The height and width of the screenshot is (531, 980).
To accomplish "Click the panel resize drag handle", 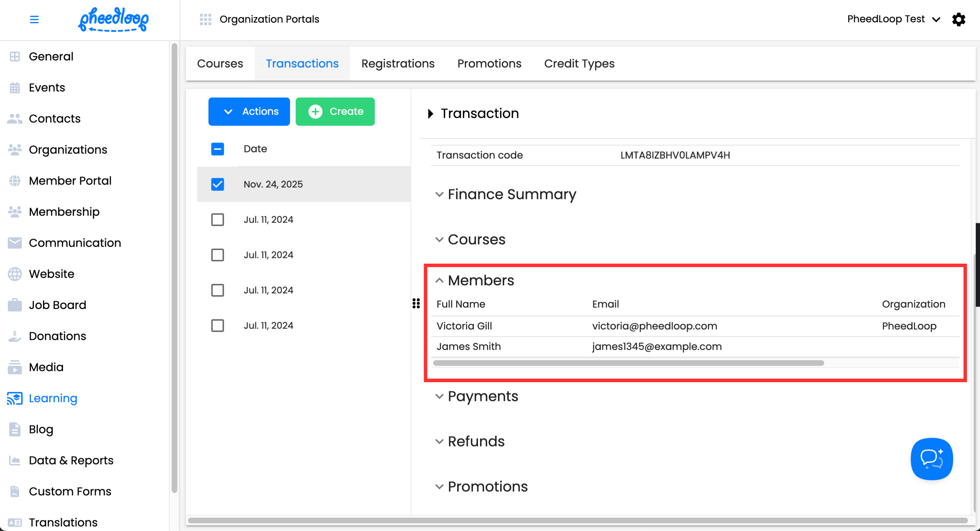I will (x=416, y=303).
